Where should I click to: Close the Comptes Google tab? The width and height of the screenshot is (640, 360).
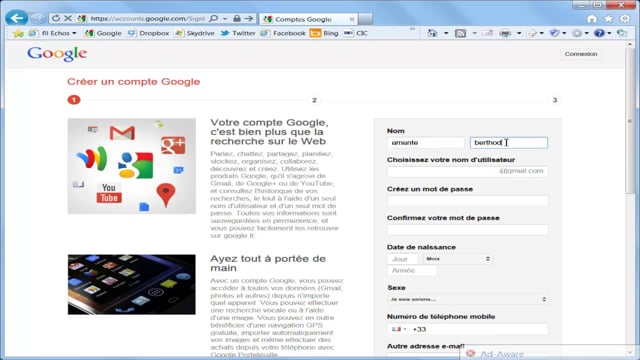tap(351, 19)
